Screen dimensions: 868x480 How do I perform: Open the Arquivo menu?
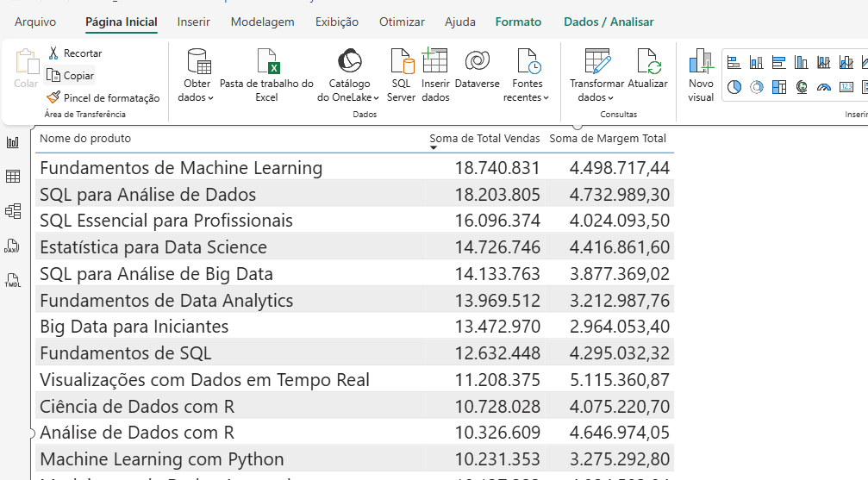coord(35,22)
